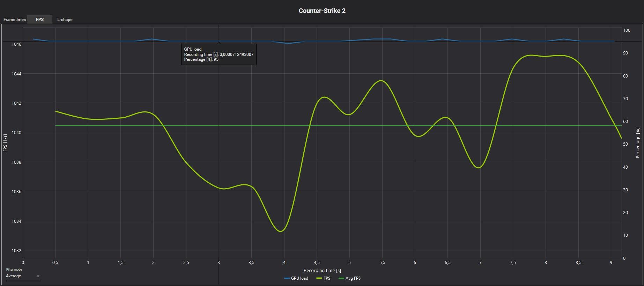644x286 pixels.
Task: Toggle the GPU load legend entry
Action: click(x=296, y=278)
